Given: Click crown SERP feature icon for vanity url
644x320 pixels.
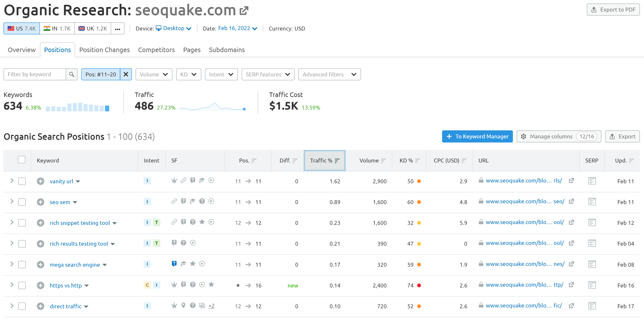Looking at the screenshot, I should pyautogui.click(x=174, y=180).
